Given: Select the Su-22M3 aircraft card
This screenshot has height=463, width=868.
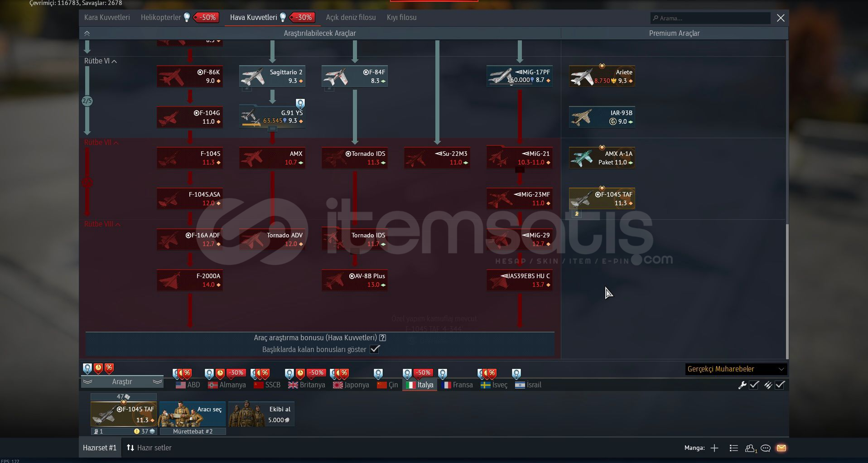Looking at the screenshot, I should [437, 158].
